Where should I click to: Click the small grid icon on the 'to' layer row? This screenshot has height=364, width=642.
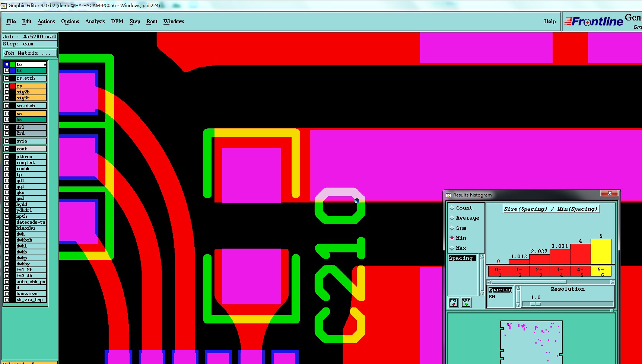45,64
